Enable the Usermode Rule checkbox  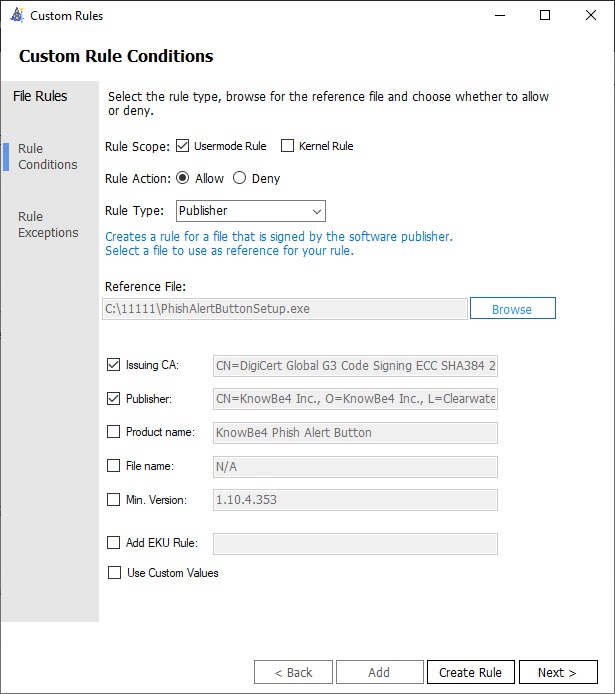click(x=183, y=146)
